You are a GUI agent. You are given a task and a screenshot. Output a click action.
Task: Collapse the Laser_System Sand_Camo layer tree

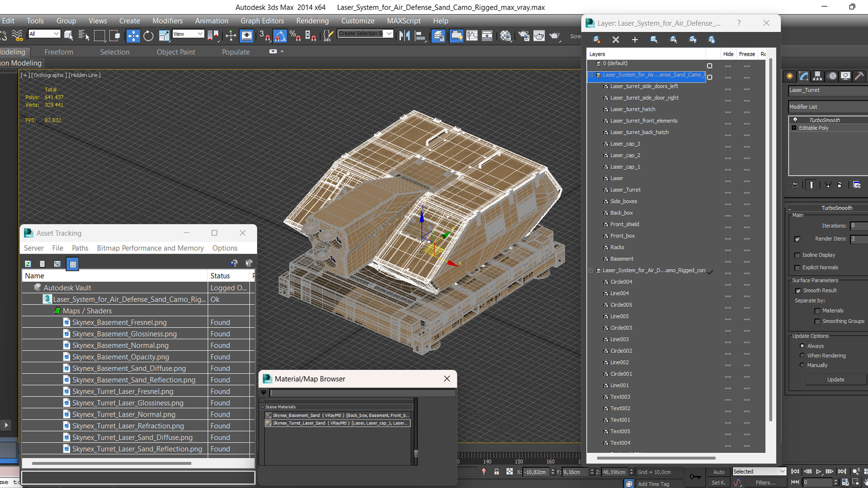point(591,75)
